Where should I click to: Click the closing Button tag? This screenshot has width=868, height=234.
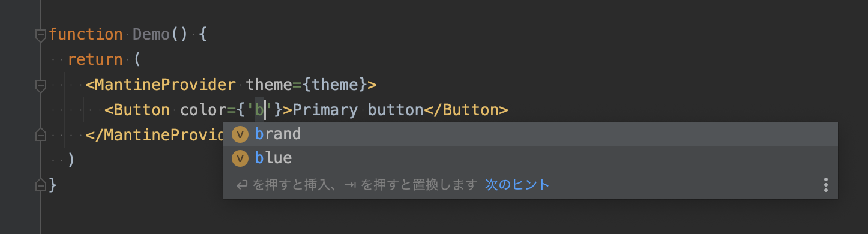pyautogui.click(x=466, y=110)
